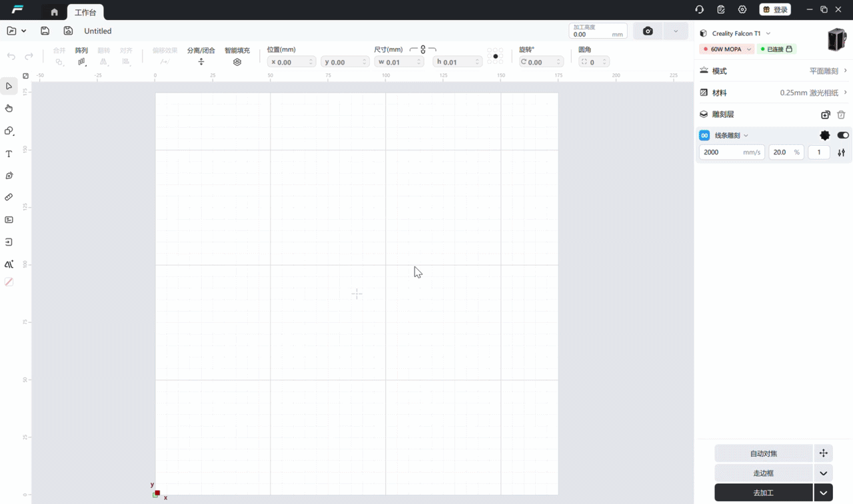
Task: Select the hand pan tool
Action: [x=9, y=108]
